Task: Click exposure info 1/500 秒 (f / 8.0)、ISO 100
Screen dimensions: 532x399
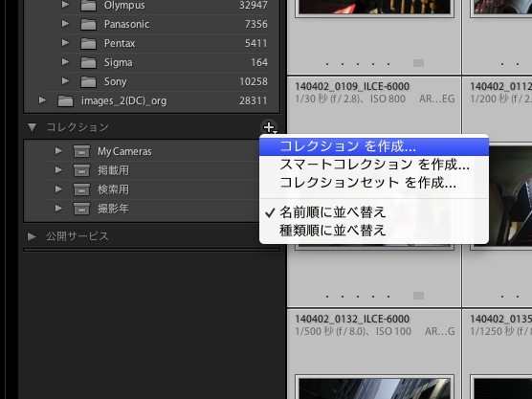Action: pos(353,331)
